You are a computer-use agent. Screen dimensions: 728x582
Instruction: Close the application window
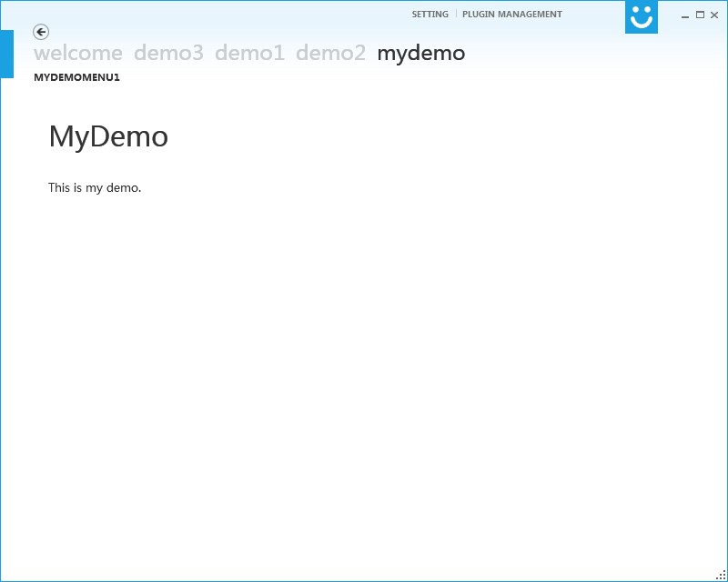point(714,15)
